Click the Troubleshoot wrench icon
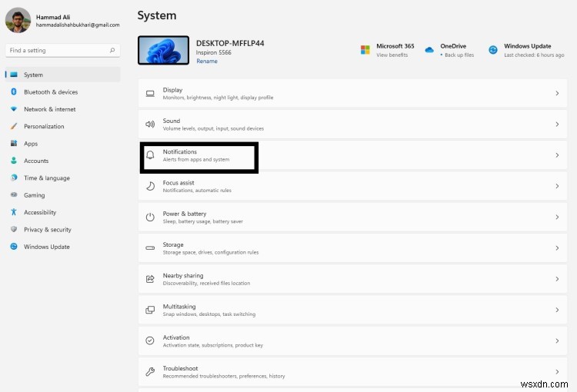The image size is (577, 392). (150, 371)
